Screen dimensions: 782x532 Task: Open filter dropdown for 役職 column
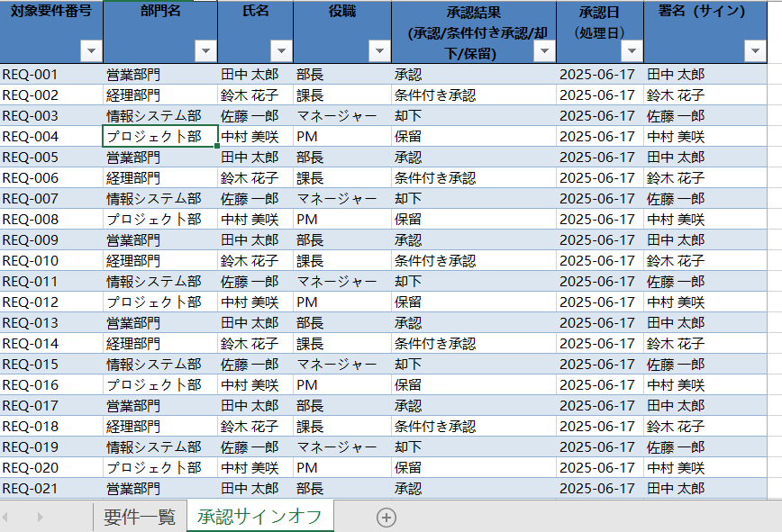(379, 50)
